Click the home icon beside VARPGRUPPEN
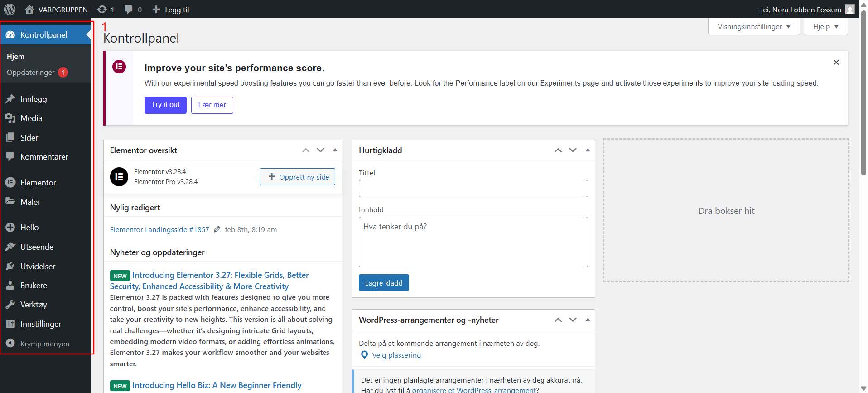Image resolution: width=868 pixels, height=393 pixels. (x=29, y=9)
